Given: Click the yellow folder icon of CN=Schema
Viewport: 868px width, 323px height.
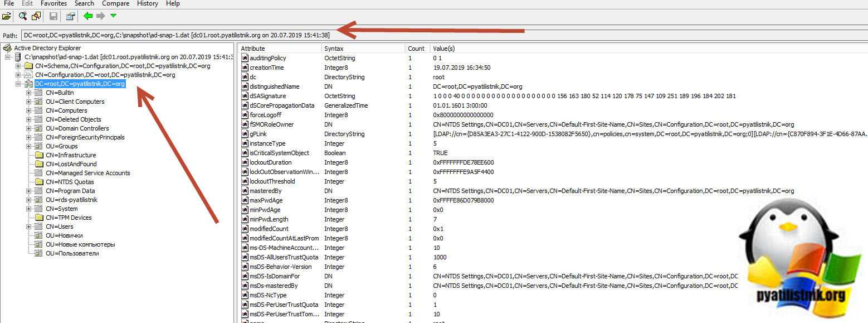Looking at the screenshot, I should pyautogui.click(x=28, y=66).
